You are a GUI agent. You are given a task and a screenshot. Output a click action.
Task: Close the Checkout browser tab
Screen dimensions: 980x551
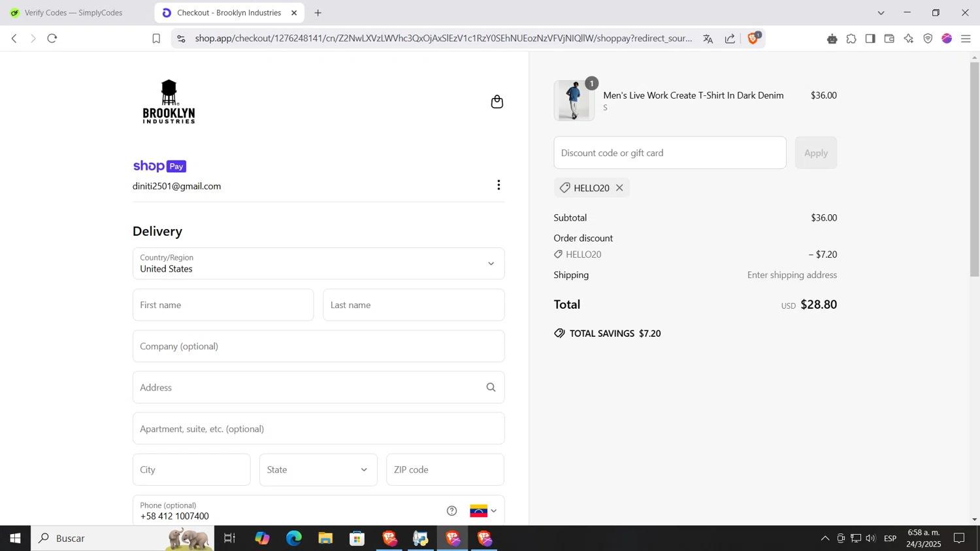[x=294, y=12]
